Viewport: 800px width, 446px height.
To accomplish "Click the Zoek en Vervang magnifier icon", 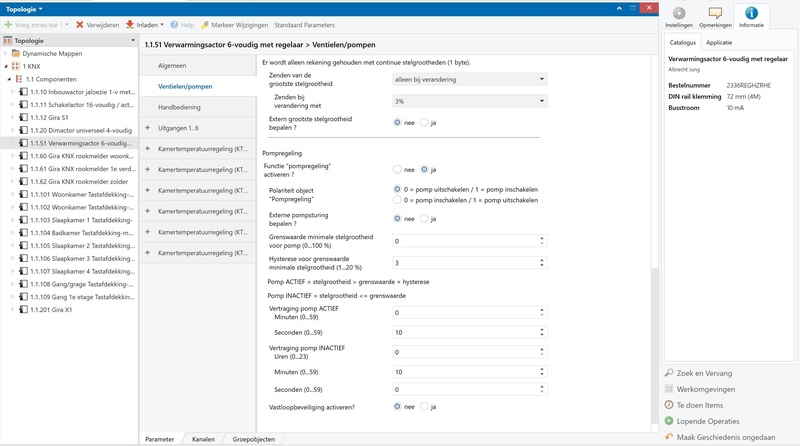I will pos(669,372).
